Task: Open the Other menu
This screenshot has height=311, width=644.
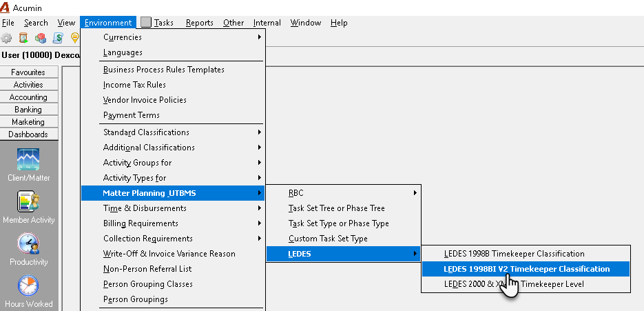Action: click(233, 23)
